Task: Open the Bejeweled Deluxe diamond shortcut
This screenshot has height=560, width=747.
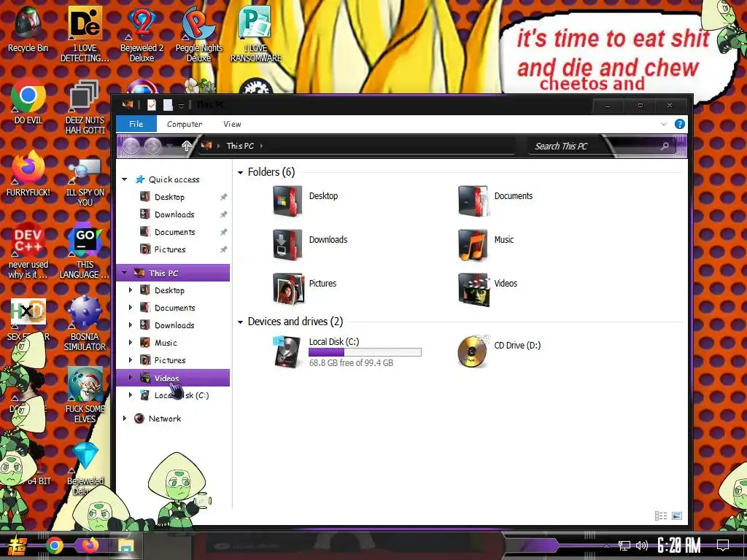Action: point(85,467)
